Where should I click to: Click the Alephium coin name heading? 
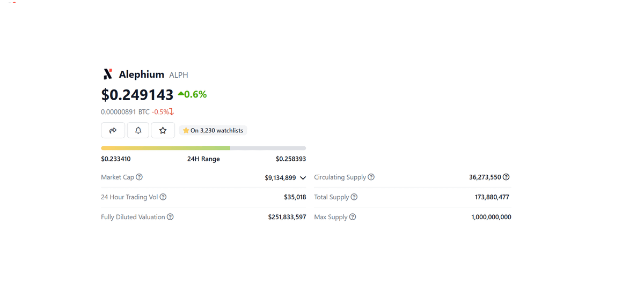pos(142,74)
